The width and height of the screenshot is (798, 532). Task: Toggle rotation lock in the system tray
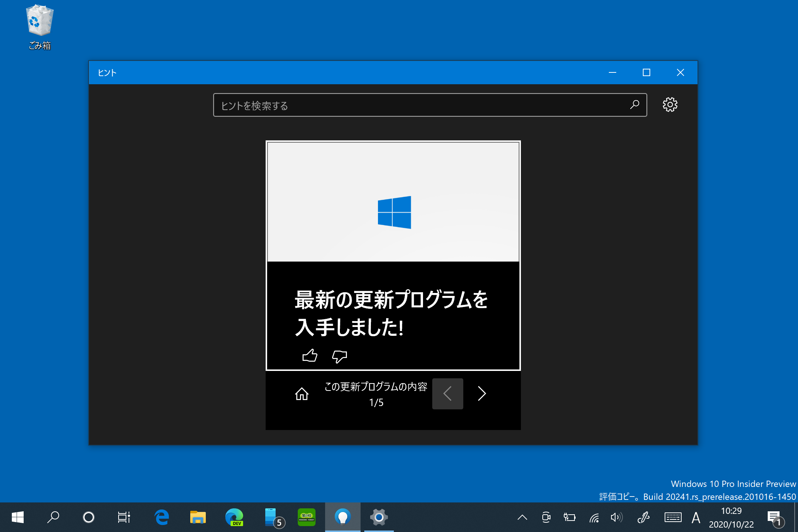click(x=546, y=517)
